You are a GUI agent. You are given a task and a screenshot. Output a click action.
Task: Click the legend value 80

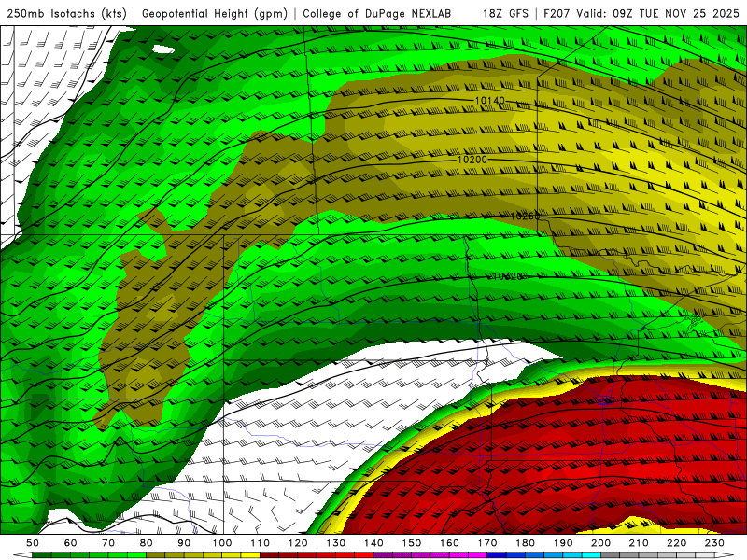[147, 543]
